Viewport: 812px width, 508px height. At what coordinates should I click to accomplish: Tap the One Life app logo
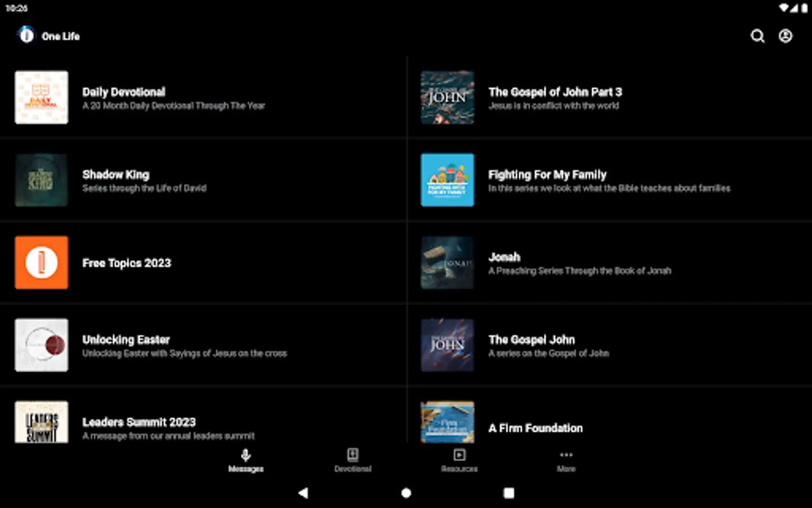(x=26, y=35)
